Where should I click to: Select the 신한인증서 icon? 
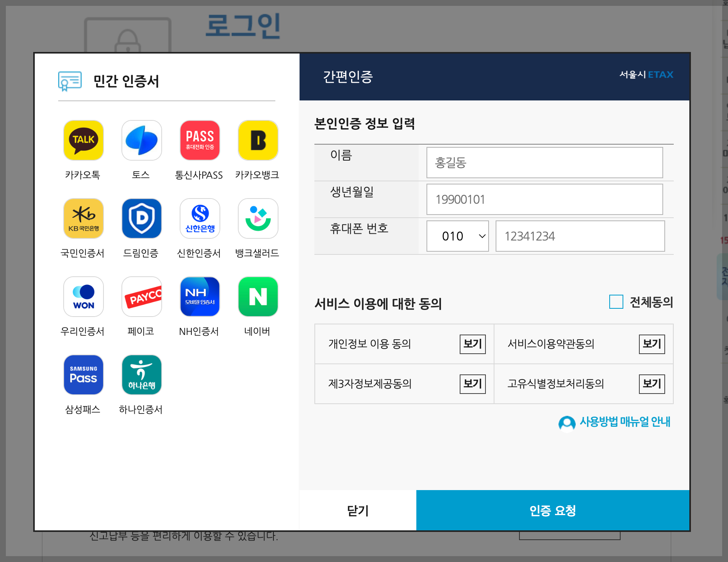[200, 218]
